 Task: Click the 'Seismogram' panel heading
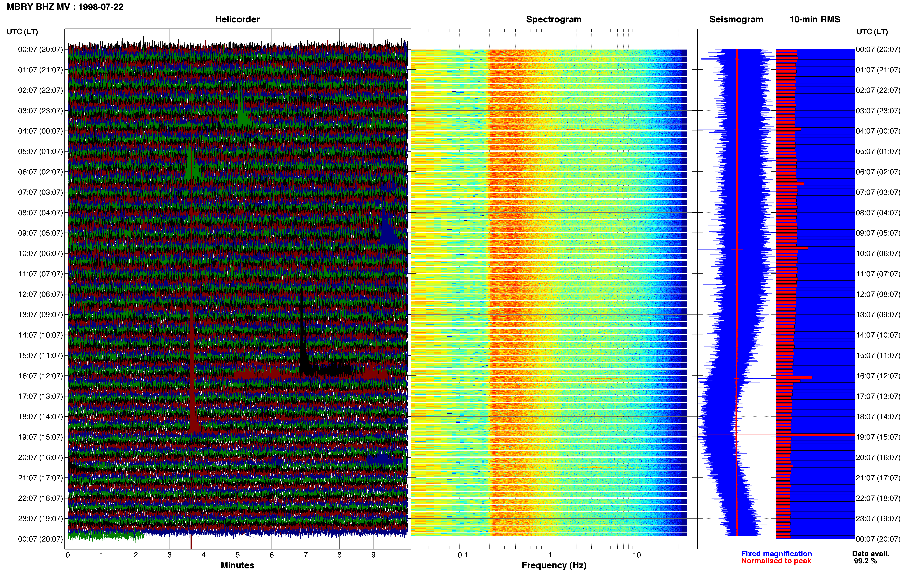(x=736, y=20)
